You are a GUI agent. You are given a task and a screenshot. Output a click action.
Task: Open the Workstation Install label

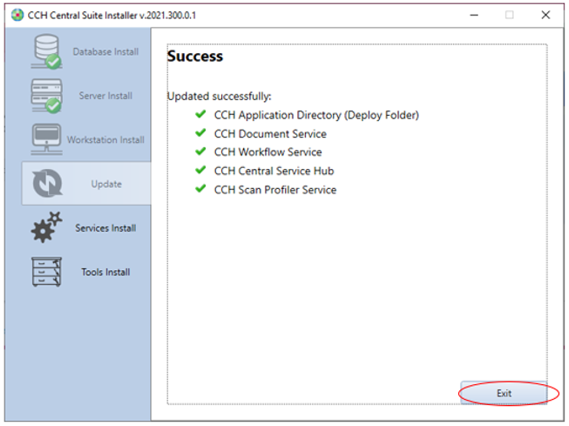(x=106, y=140)
